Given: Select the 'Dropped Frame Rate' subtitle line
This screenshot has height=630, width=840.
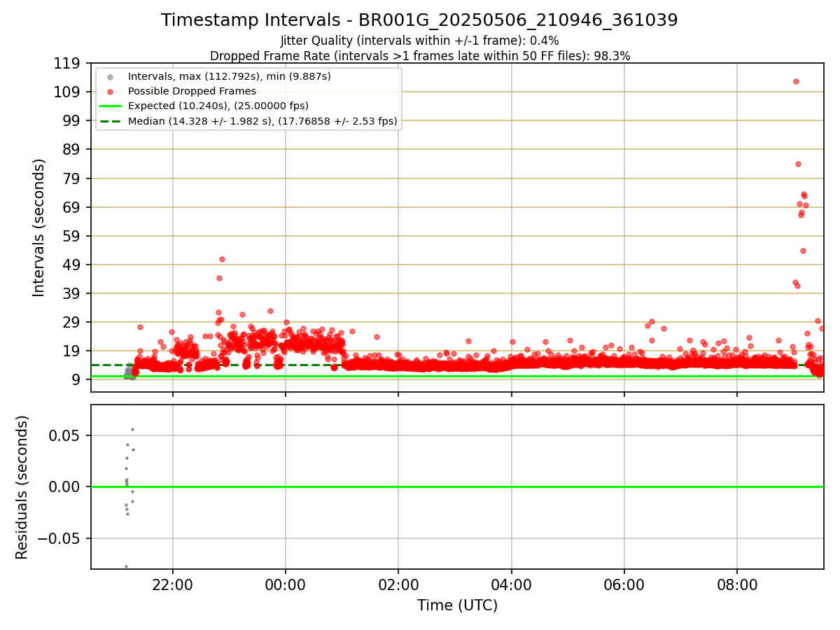Looking at the screenshot, I should 420,56.
